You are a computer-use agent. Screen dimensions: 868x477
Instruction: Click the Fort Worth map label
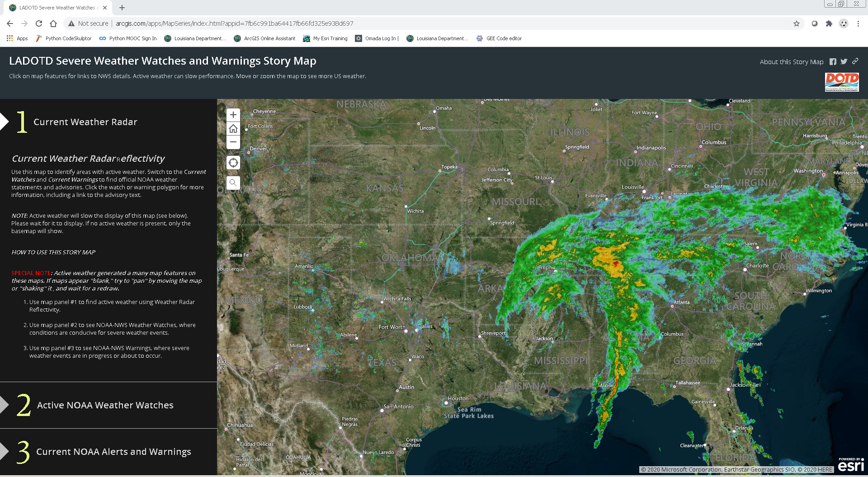(x=392, y=327)
